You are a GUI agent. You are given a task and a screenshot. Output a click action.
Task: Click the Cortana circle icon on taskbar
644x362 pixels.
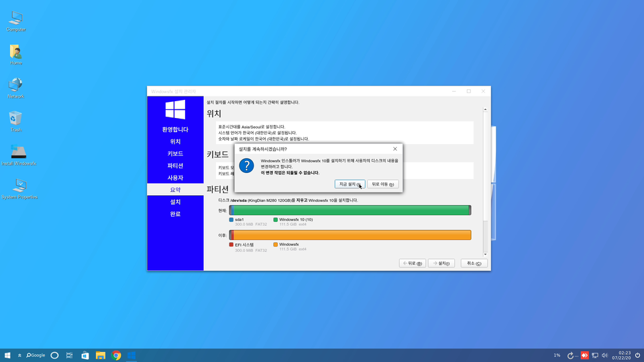click(54, 355)
